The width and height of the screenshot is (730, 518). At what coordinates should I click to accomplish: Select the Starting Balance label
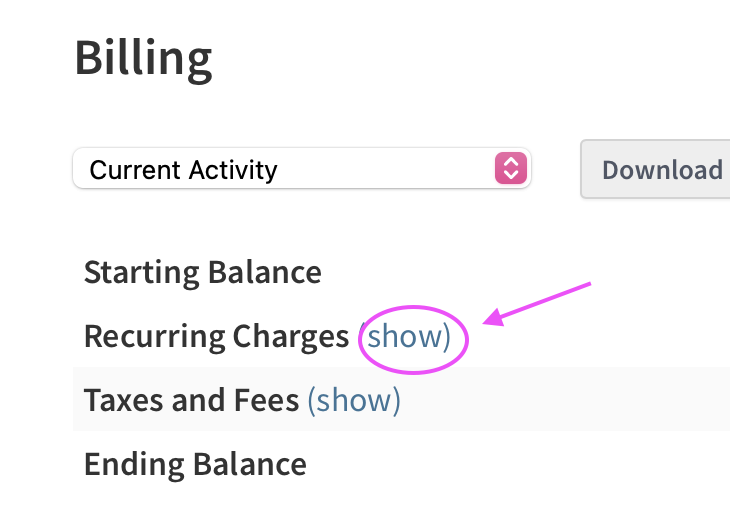point(202,272)
